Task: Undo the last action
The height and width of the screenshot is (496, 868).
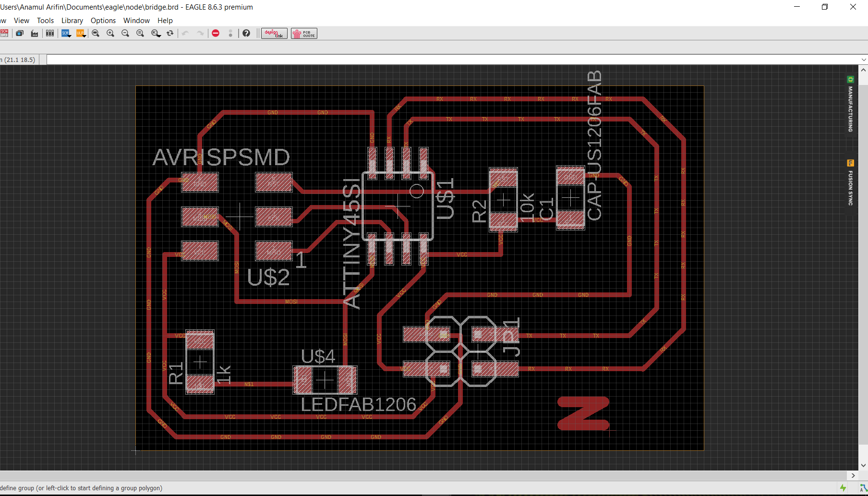Action: (185, 33)
